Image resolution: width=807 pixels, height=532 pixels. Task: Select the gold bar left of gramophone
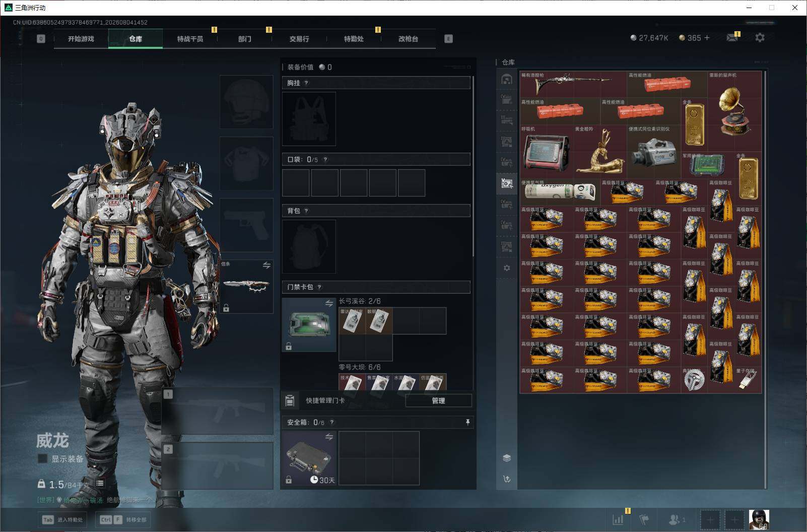click(x=694, y=125)
